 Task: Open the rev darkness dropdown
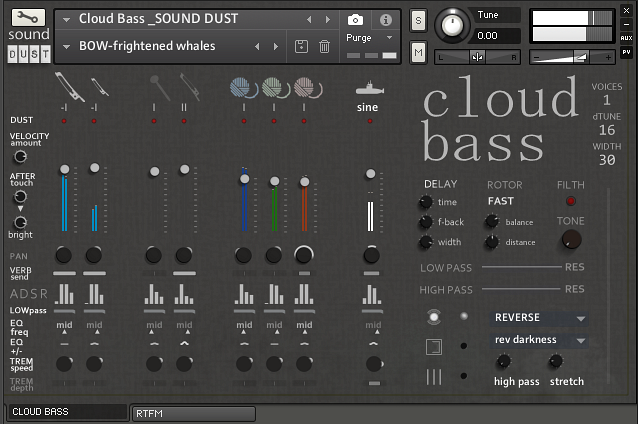tap(539, 340)
